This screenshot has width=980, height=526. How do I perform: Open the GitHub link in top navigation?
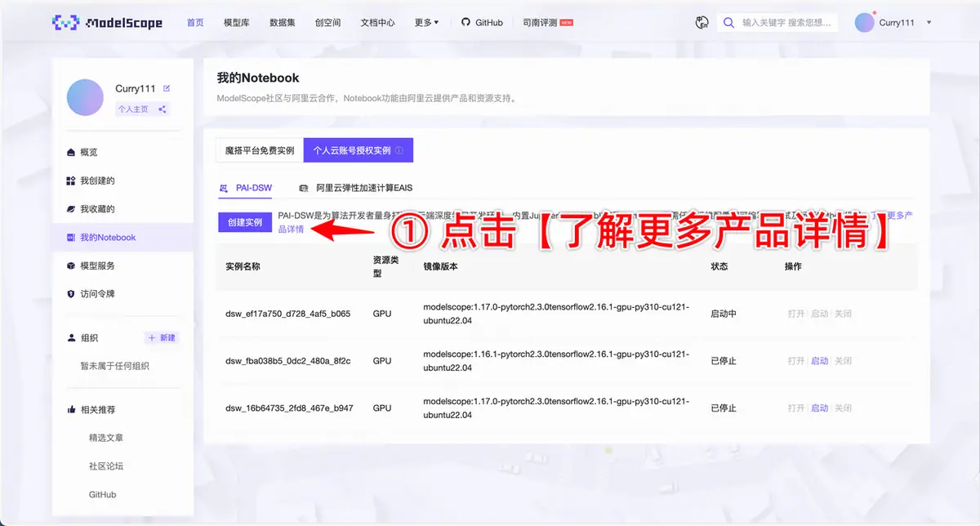point(482,23)
